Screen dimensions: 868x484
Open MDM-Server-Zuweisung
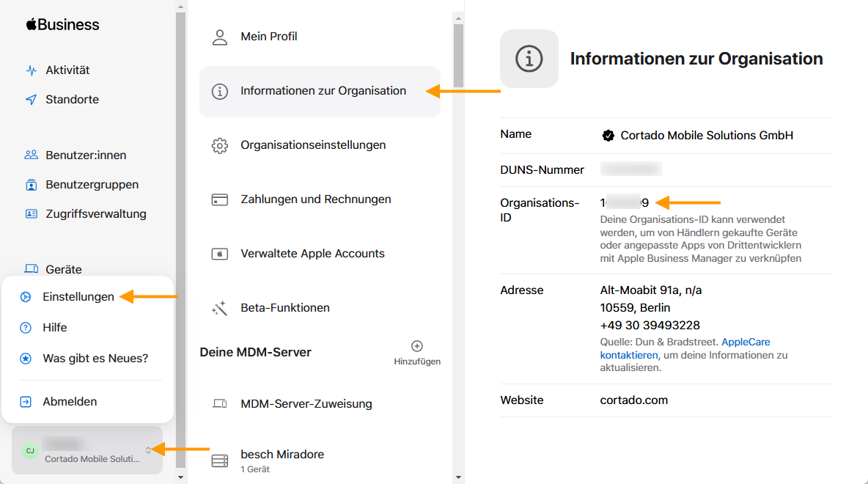(306, 404)
